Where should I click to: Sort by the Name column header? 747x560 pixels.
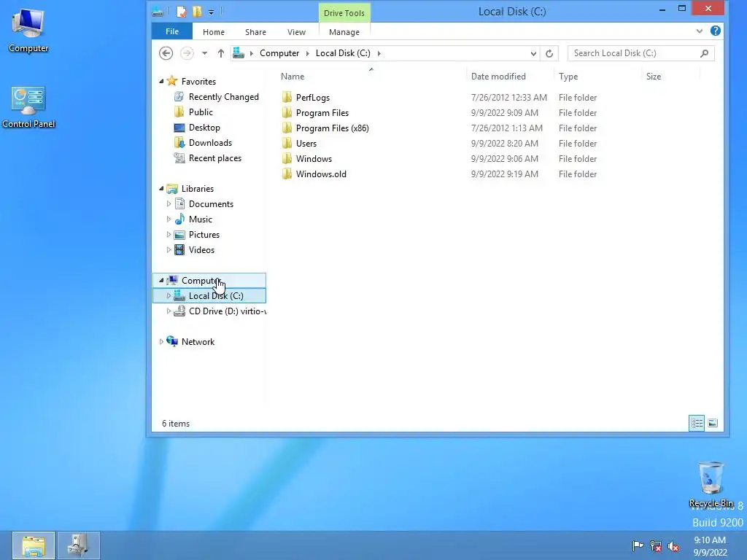(371, 76)
